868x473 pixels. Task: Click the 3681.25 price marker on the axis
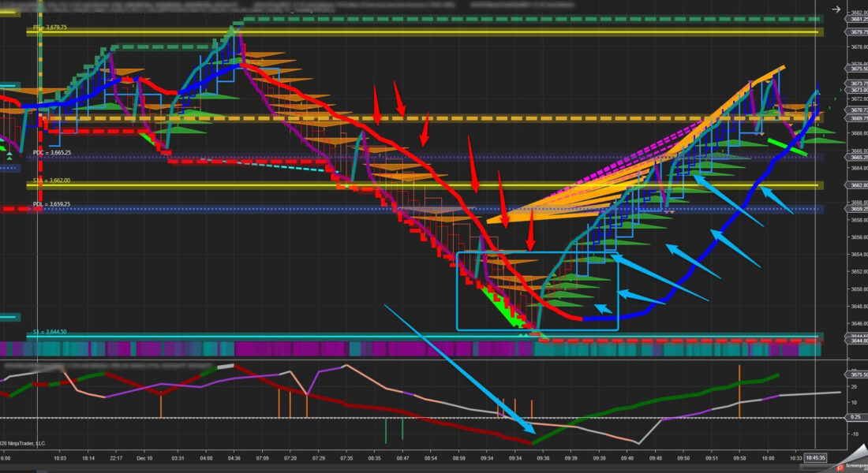[858, 19]
